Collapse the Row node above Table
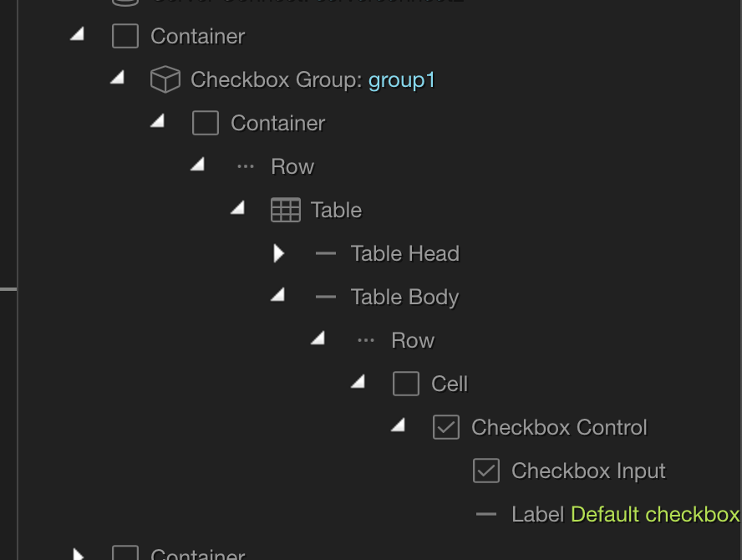Screen dimensions: 742x560 198,165
